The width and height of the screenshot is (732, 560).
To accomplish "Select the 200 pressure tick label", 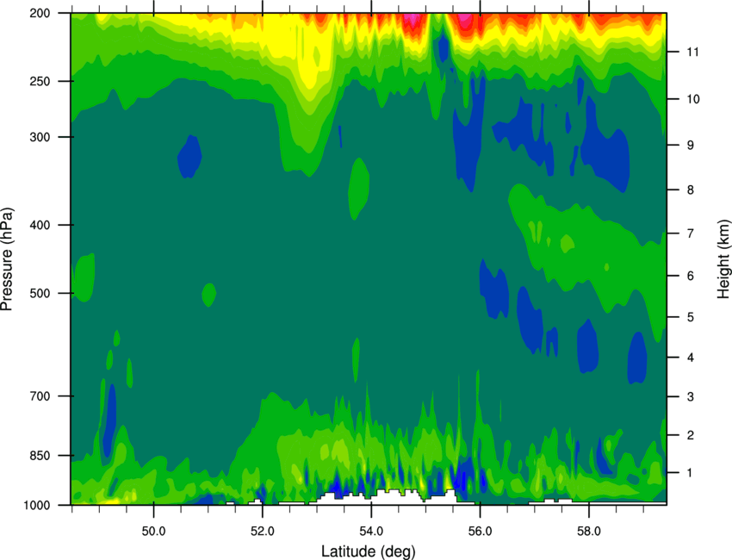I will [40, 13].
